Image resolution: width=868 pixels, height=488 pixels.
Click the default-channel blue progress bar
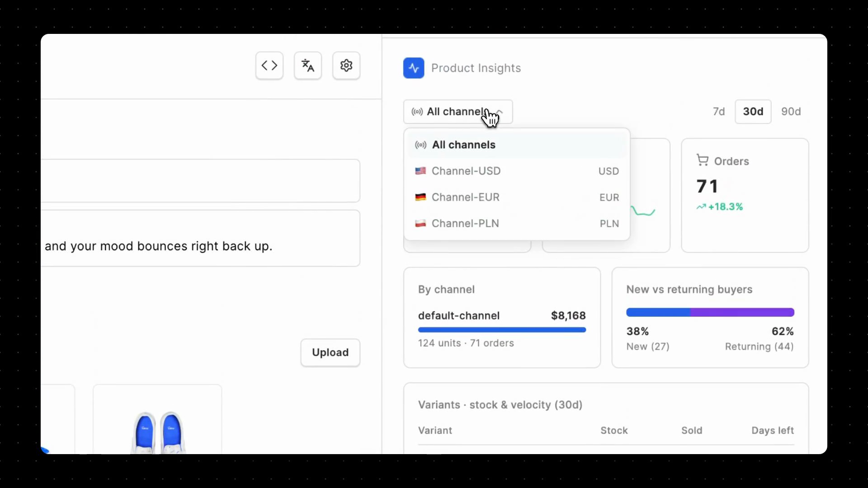point(502,330)
